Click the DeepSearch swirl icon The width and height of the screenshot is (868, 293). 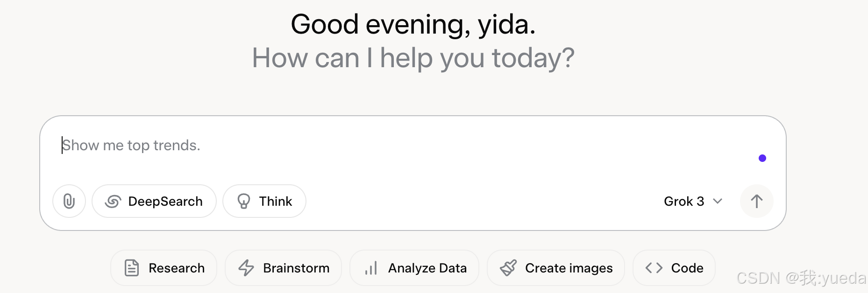113,201
